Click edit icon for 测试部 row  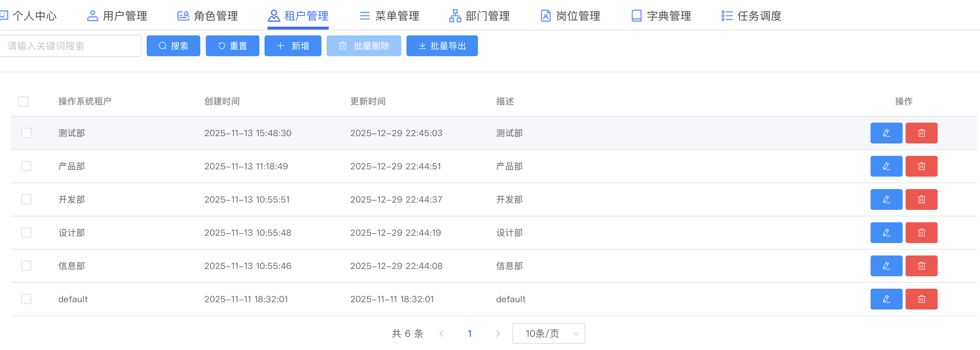(x=886, y=133)
